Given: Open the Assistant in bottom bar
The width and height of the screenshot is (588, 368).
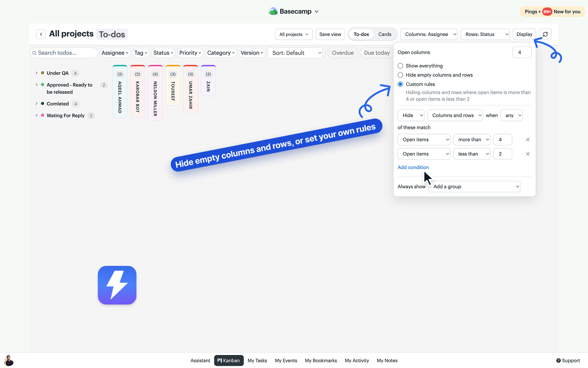Looking at the screenshot, I should pos(200,361).
